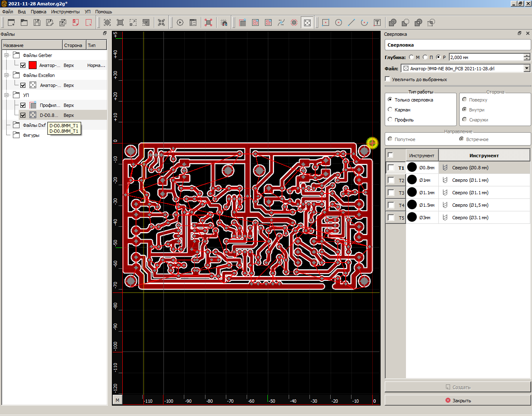
Task: Open the Файл drill file dropdown
Action: pyautogui.click(x=527, y=68)
